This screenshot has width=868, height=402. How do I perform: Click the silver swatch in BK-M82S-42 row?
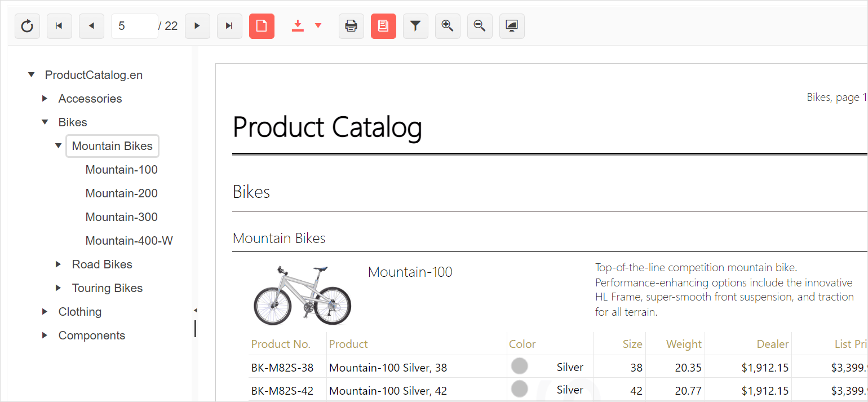[519, 388]
